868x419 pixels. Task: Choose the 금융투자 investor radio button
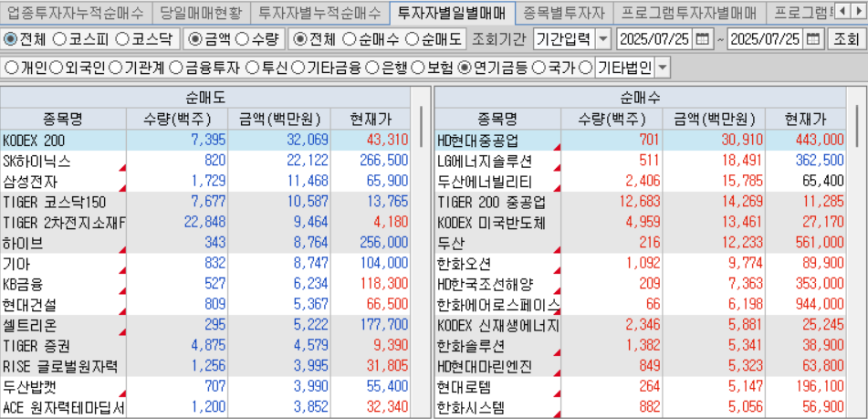175,68
